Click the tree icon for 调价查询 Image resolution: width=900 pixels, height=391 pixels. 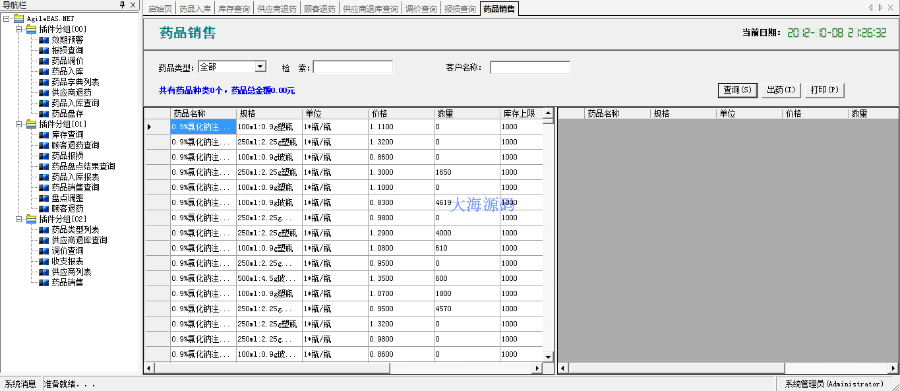[44, 251]
